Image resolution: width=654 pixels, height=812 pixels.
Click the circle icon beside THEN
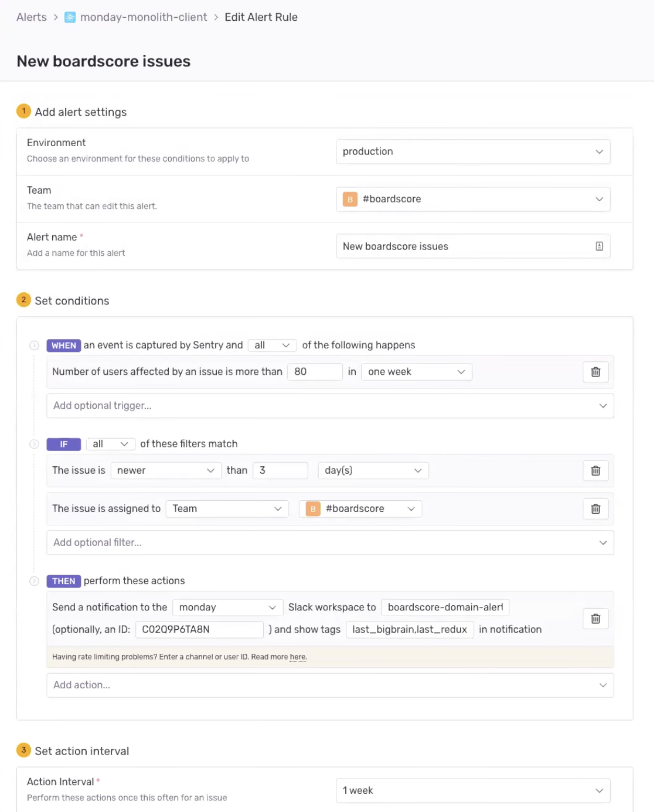click(34, 581)
